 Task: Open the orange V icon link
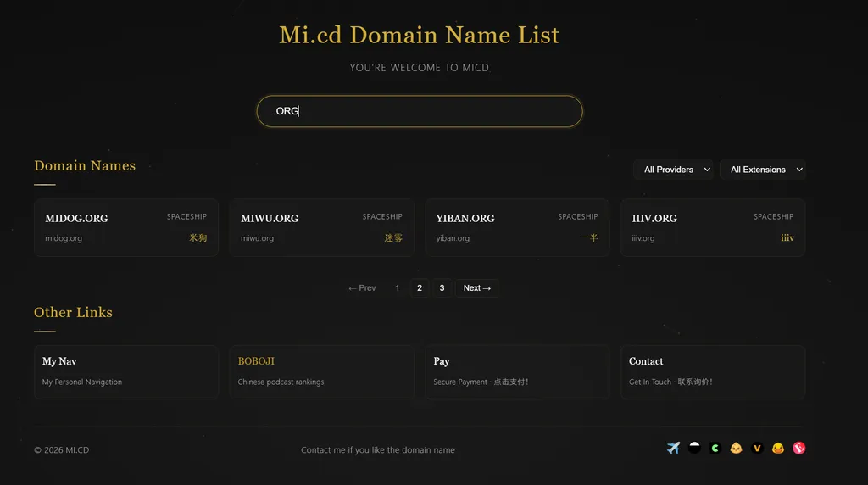757,448
